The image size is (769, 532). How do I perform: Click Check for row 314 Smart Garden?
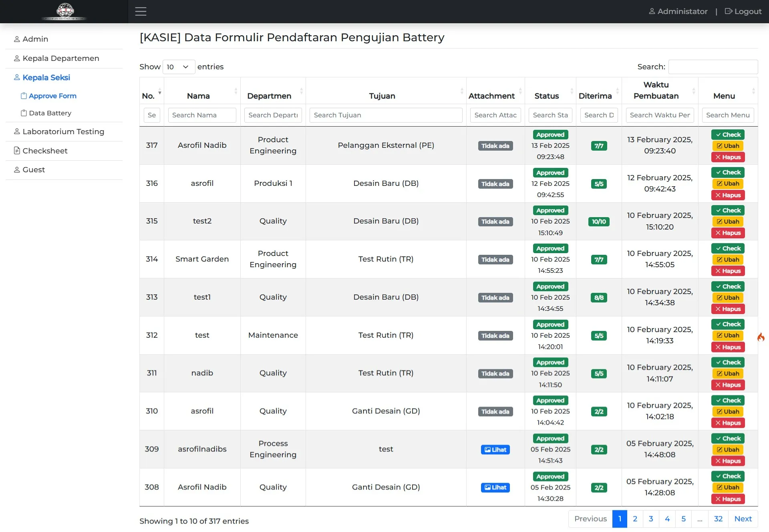tap(728, 249)
